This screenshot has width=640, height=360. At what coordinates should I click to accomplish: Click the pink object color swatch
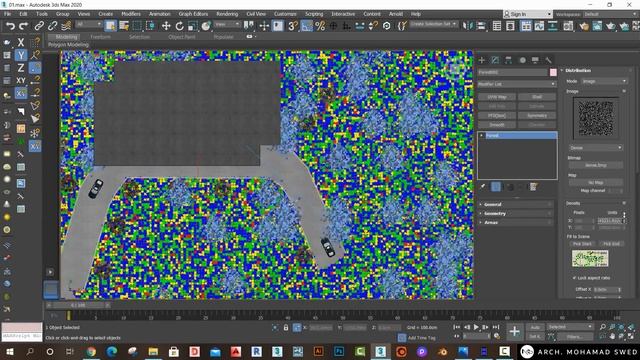[x=553, y=72]
